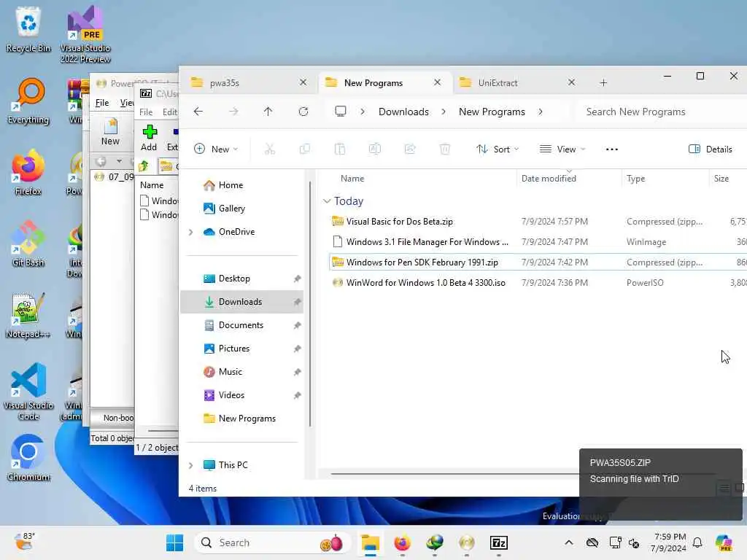Expand chevron after New Programs breadcrumb
Viewport: 747px width, 560px height.
coord(541,112)
